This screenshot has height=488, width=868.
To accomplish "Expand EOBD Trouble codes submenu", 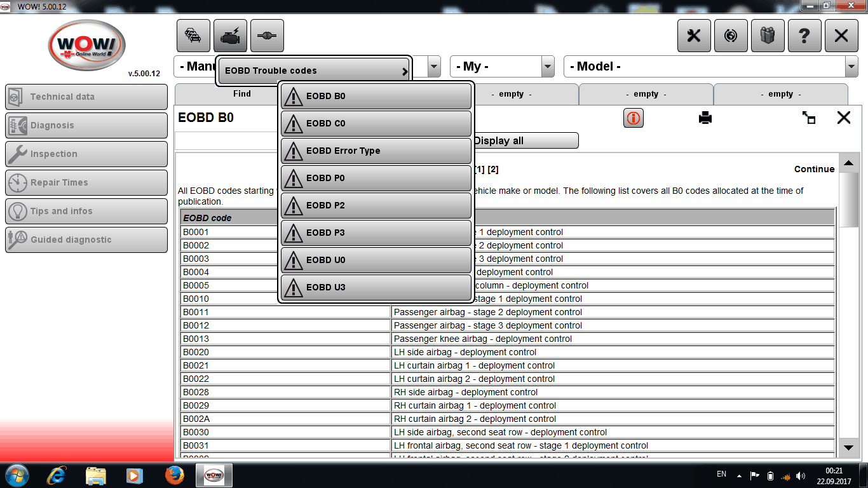I will pyautogui.click(x=314, y=71).
